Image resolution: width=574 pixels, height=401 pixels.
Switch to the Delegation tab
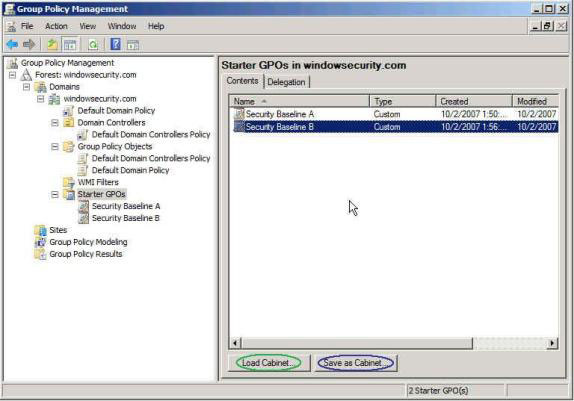point(286,82)
